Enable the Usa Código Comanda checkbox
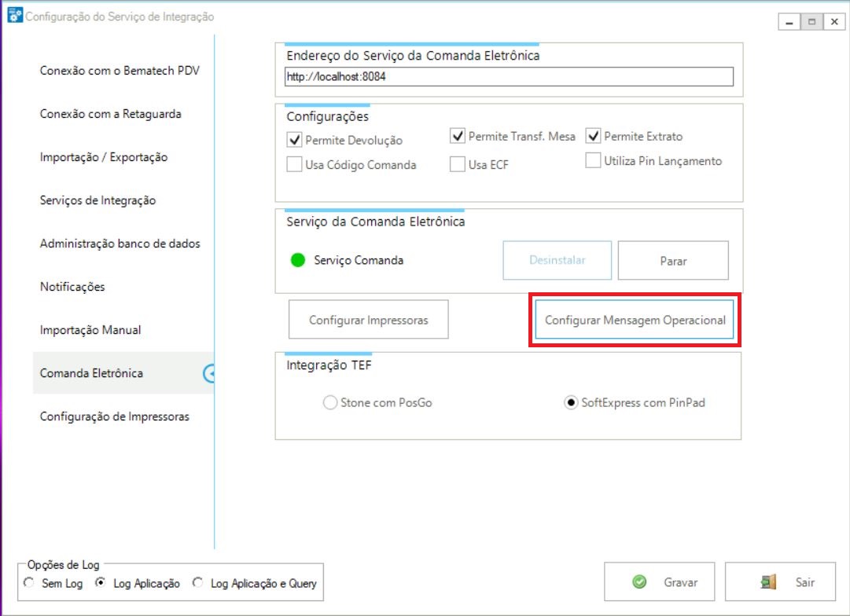 [x=294, y=164]
